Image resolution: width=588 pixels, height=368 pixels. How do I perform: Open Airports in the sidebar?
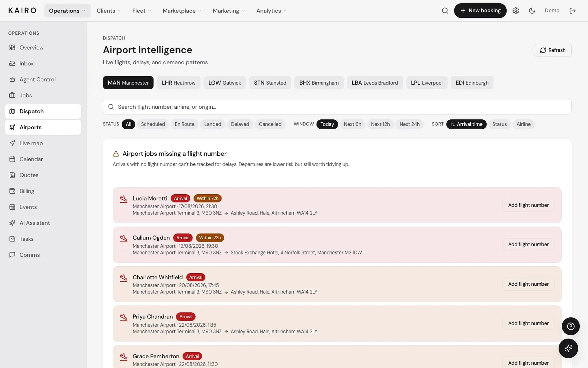[43, 127]
